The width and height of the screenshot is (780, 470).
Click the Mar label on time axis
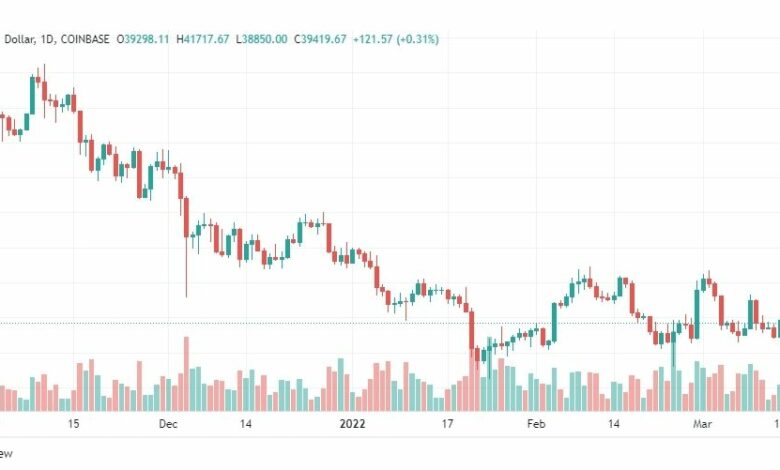(702, 424)
